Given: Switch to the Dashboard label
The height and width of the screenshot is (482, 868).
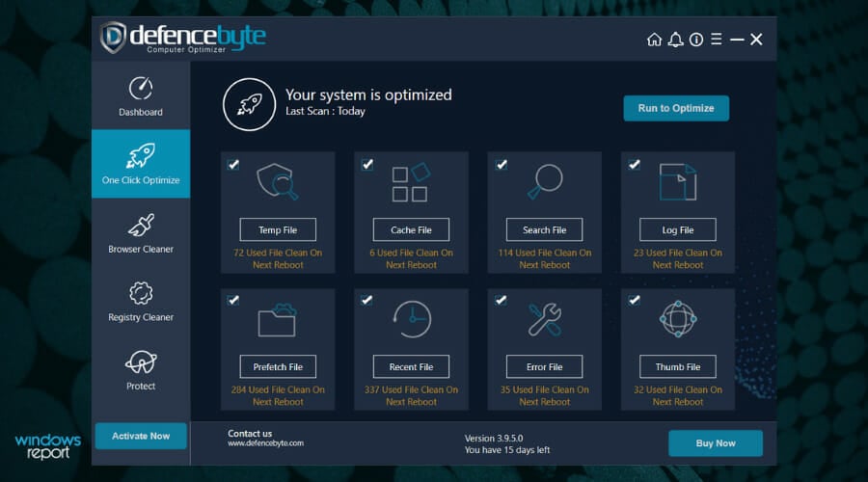Looking at the screenshot, I should (x=141, y=112).
